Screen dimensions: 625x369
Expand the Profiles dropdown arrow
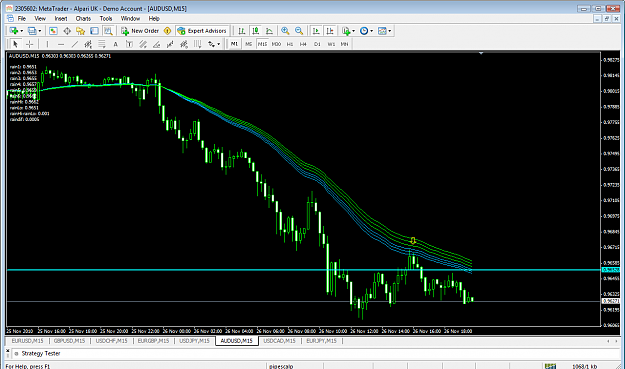pos(39,31)
